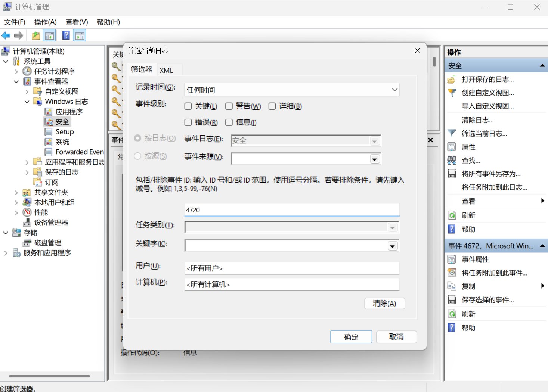This screenshot has width=548, height=392.
Task: Select 设备管理器 in the left tree
Action: [x=51, y=223]
